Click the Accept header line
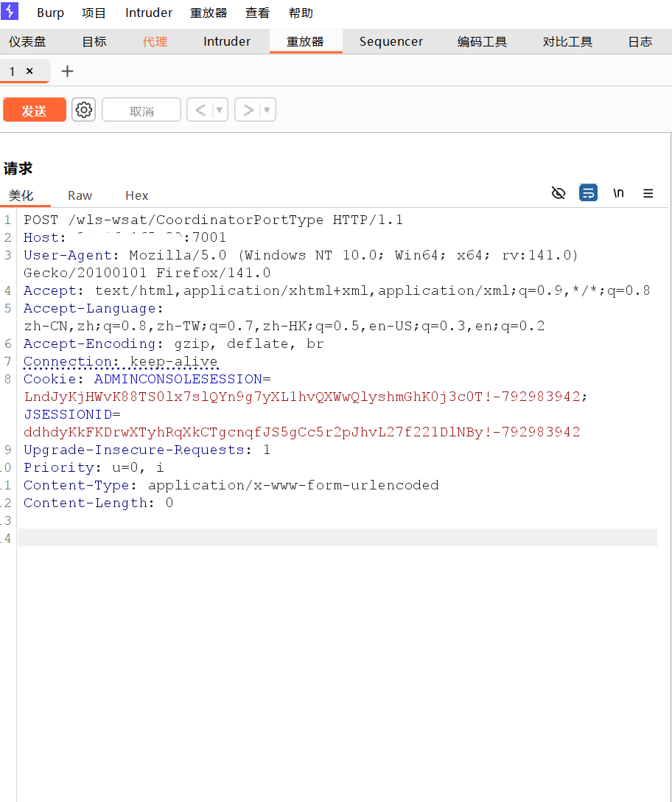The image size is (672, 802). [x=337, y=290]
